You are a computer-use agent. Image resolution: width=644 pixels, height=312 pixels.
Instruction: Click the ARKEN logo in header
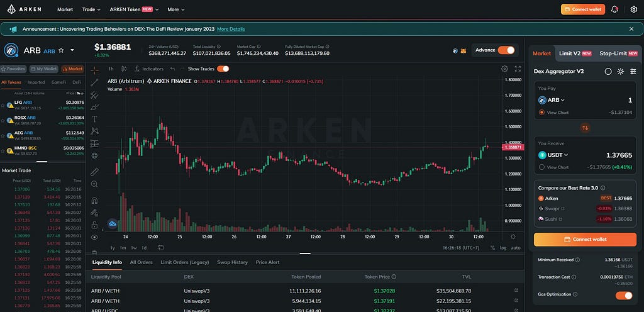[x=25, y=9]
